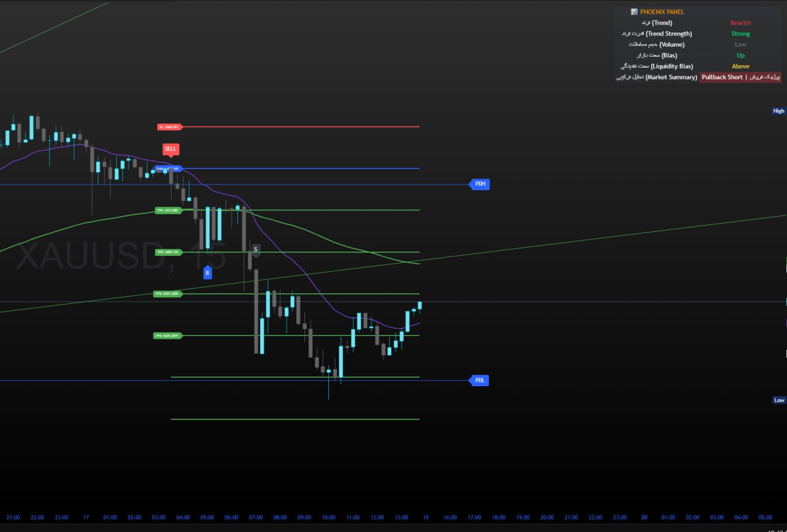This screenshot has height=532, width=787.
Task: Click the XAUUSD watermark text
Action: click(x=89, y=256)
